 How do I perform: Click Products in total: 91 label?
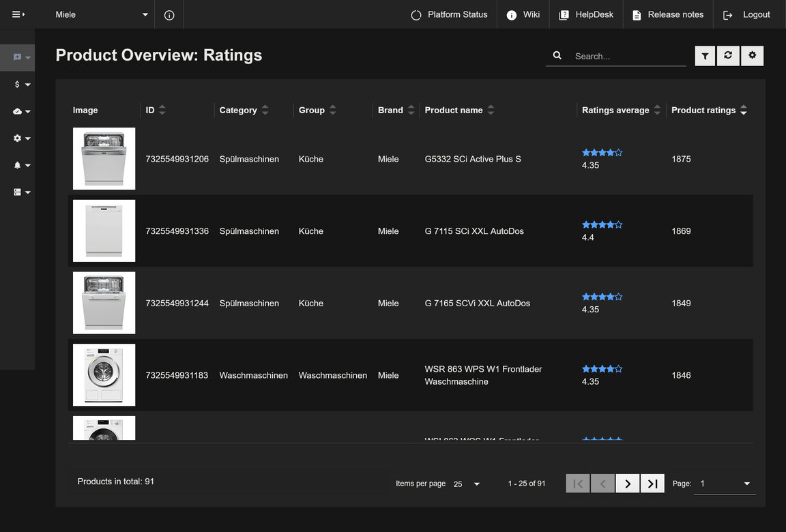(116, 482)
